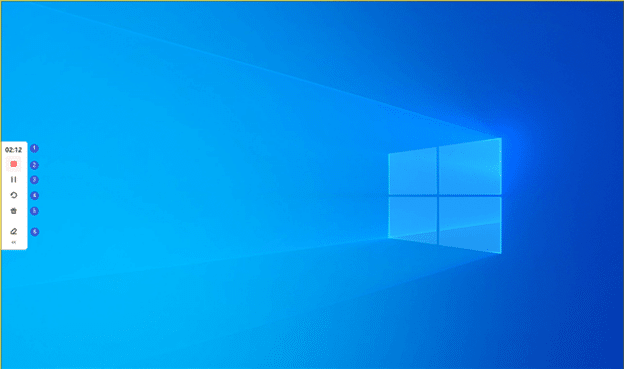624x369 pixels.
Task: Select numbered marker 3 beside pause button
Action: (34, 180)
